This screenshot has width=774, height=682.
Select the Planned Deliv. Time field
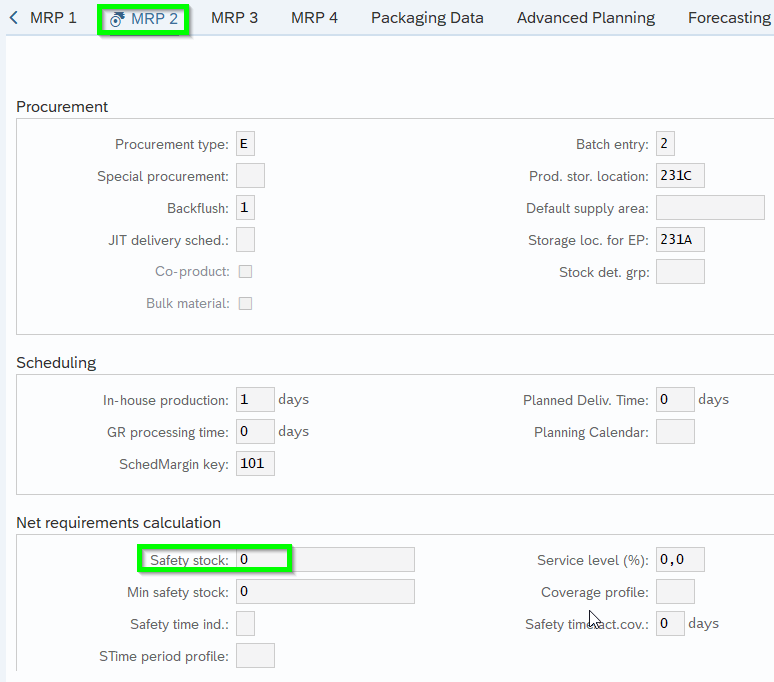point(675,400)
